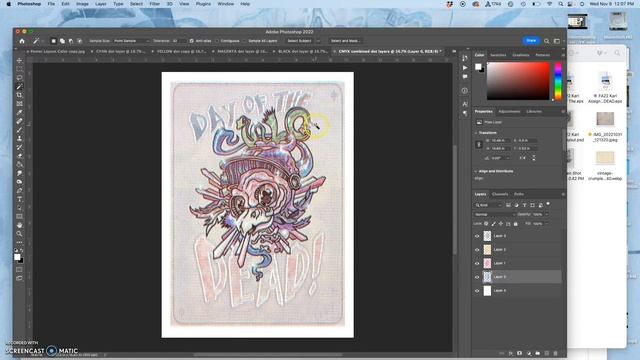Select the Healing Brush tool
This screenshot has width=640, height=360.
point(19,121)
